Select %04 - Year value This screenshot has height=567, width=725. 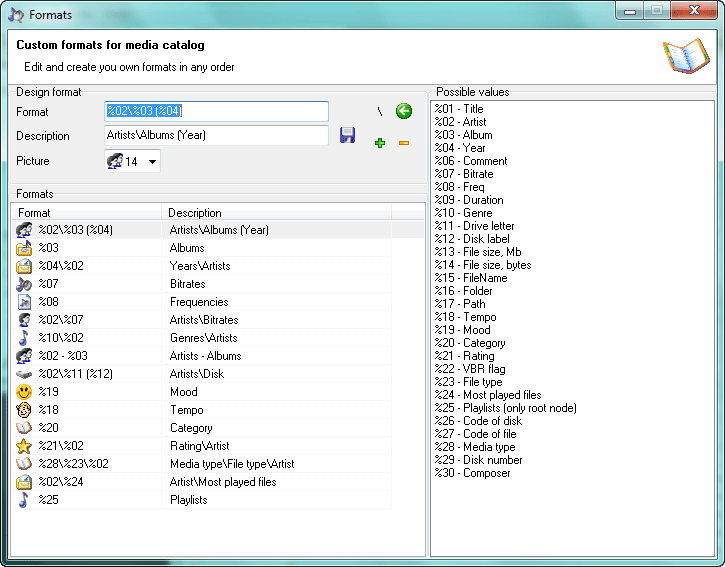pyautogui.click(x=460, y=148)
